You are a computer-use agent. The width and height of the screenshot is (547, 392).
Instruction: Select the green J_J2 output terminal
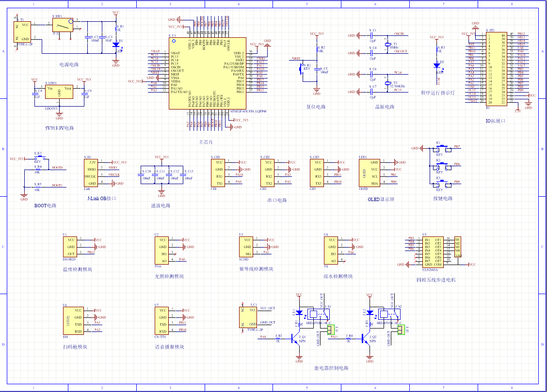(x=401, y=329)
